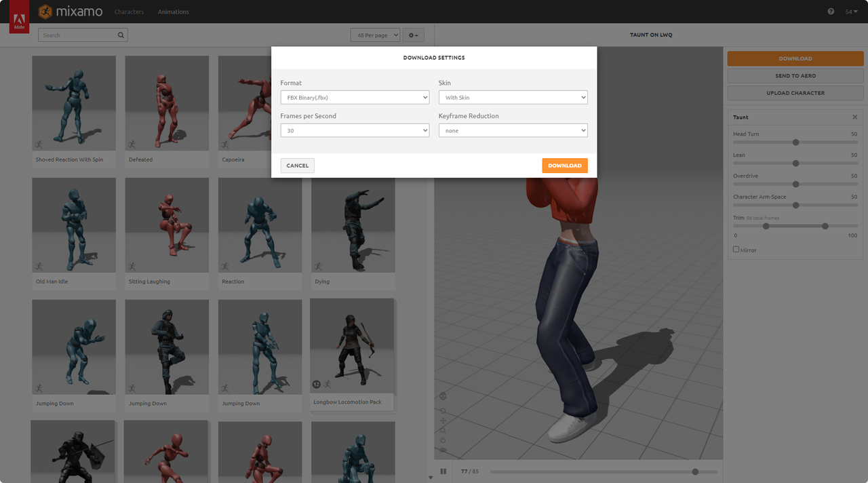868x483 pixels.
Task: Select the zoom magnifier icon in viewer
Action: [x=443, y=430]
